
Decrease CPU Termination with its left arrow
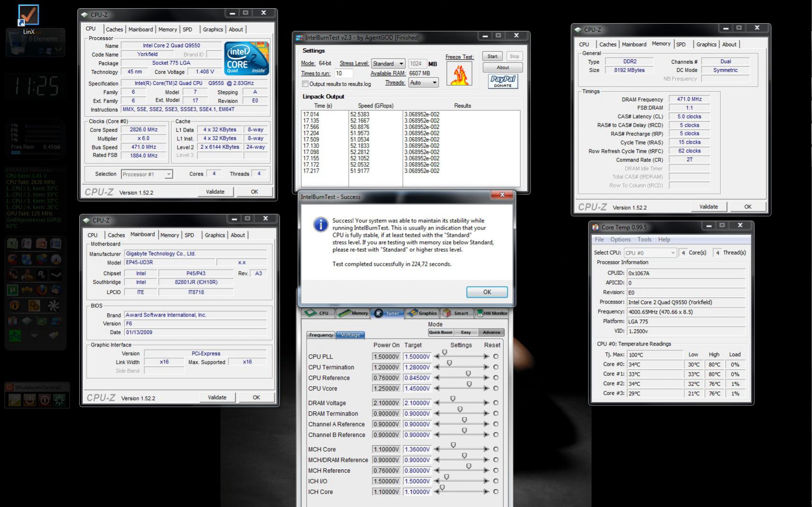pos(437,367)
